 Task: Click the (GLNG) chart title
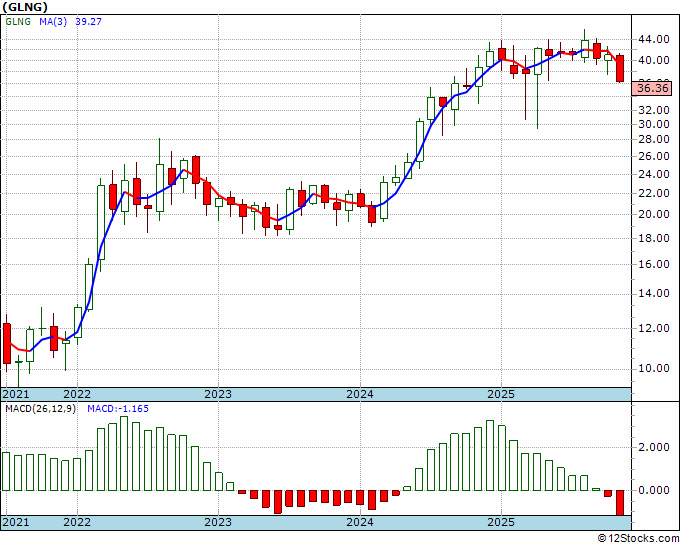pyautogui.click(x=25, y=7)
